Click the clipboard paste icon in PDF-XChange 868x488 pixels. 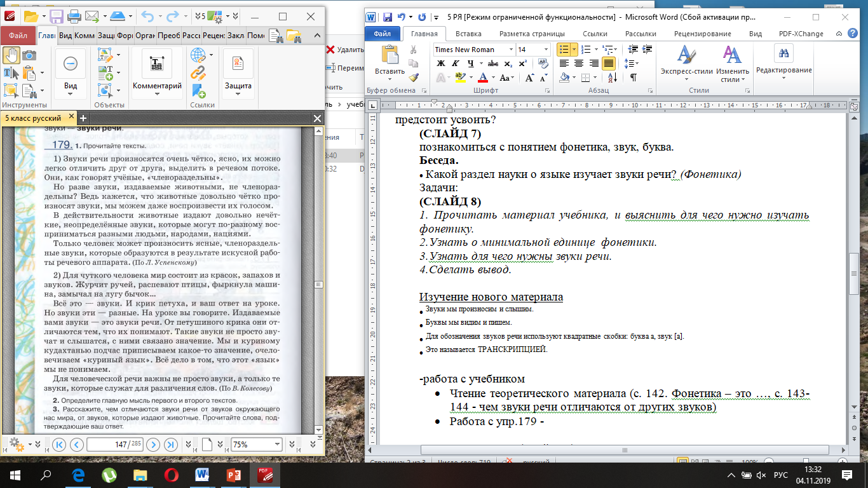click(29, 73)
